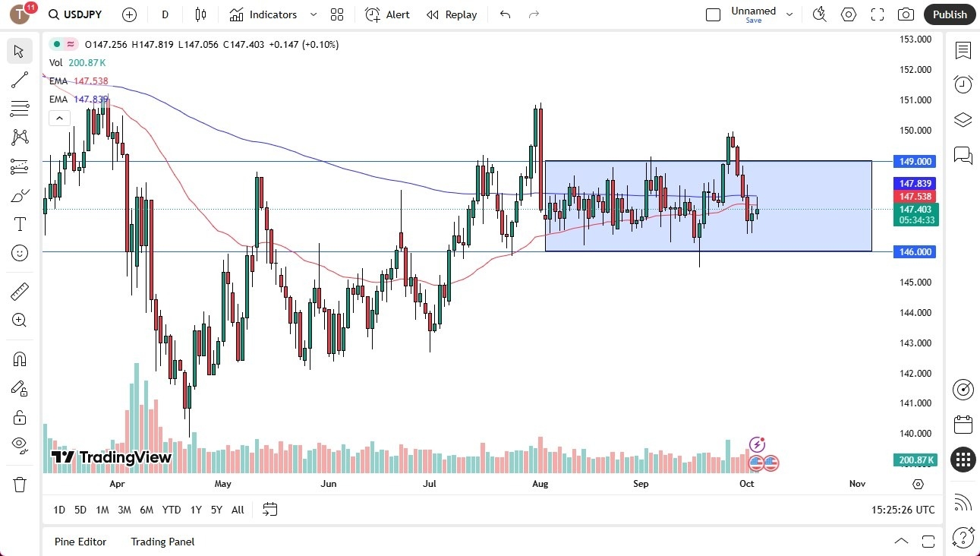Open the economic Calendar panel
Viewport: 980px width, 556px height.
pyautogui.click(x=963, y=425)
